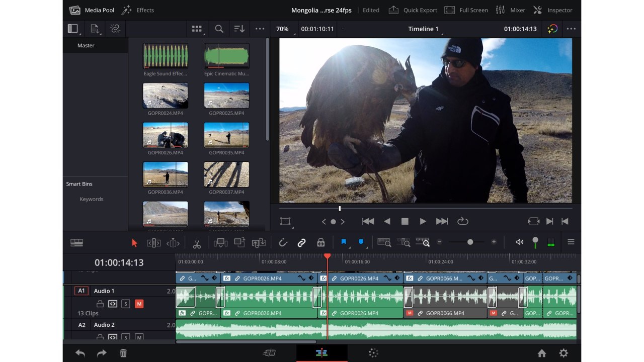Select the GOPR0037.MP4 clip thumbnail
This screenshot has height=362, width=644.
click(226, 174)
